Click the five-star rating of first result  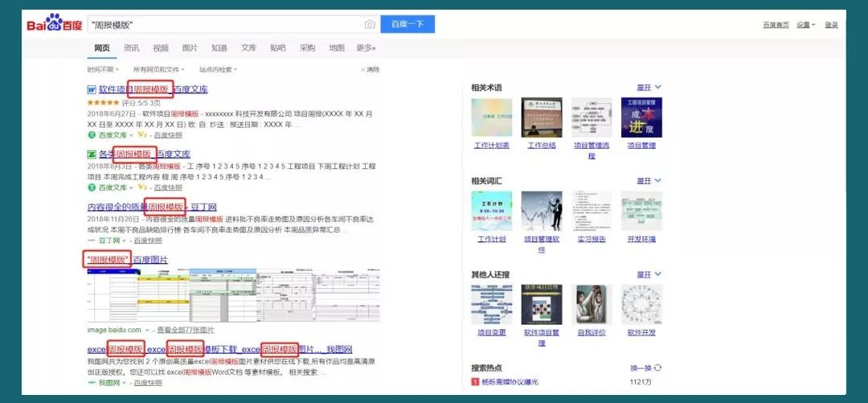click(103, 102)
